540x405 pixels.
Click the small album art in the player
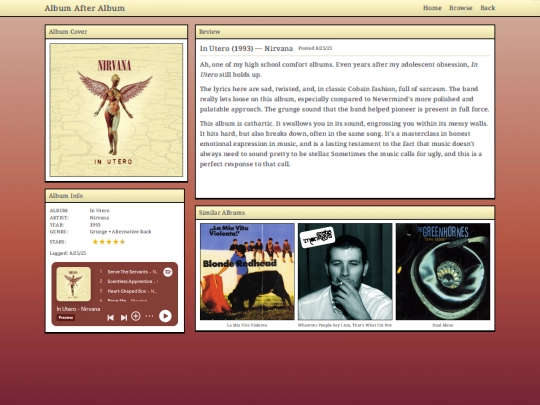coord(73,284)
